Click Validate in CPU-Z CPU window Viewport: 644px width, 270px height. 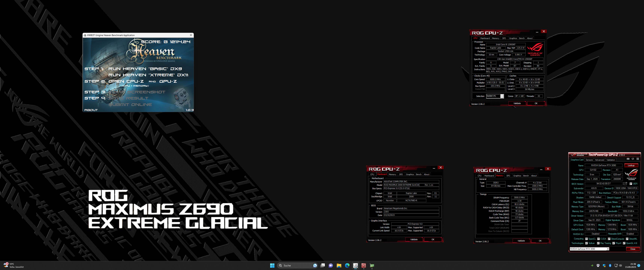(x=517, y=103)
